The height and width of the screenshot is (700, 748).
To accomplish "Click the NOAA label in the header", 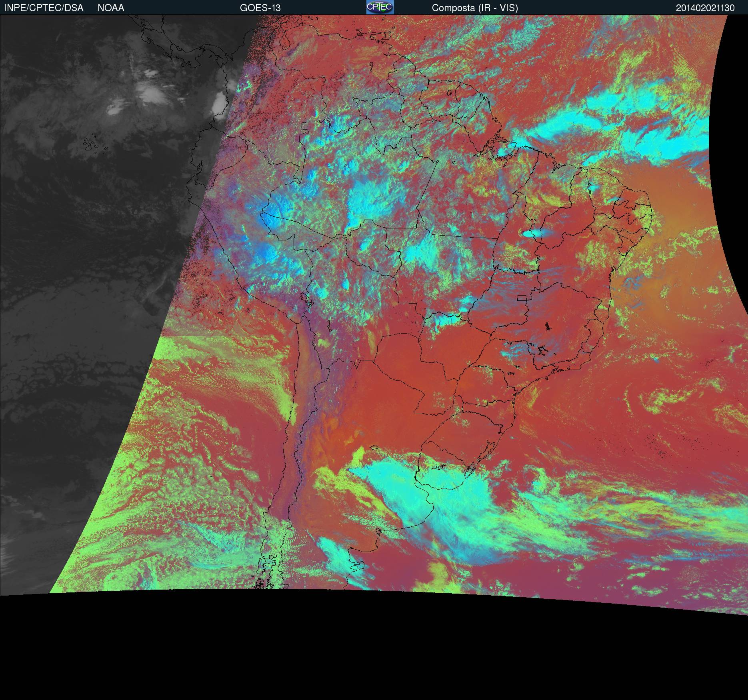I will [111, 8].
